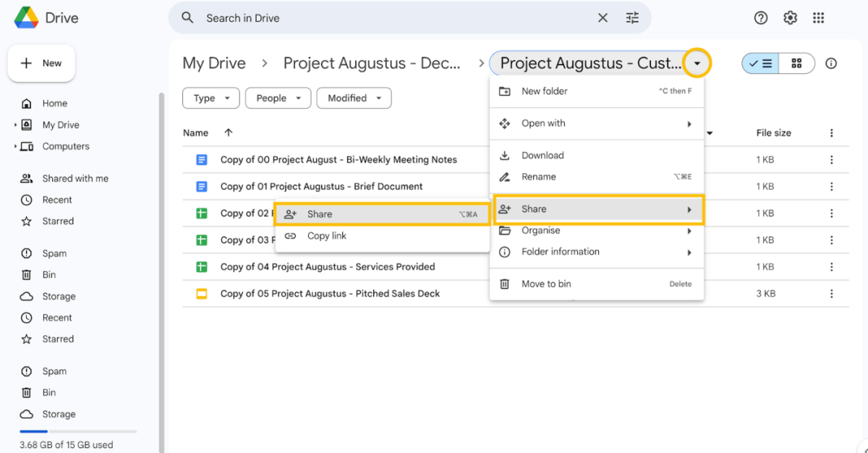
Task: Open Drive settings gear
Action: tap(790, 17)
